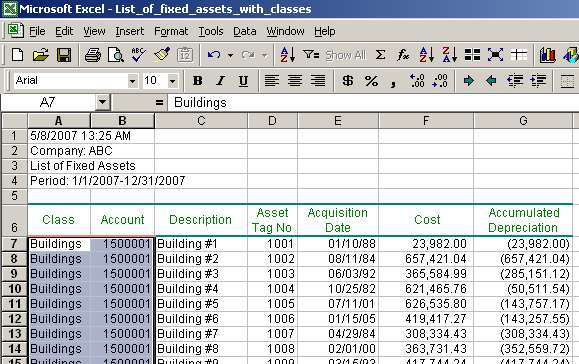
Task: Sort ascending with the blue A-Z icon
Action: pos(426,55)
